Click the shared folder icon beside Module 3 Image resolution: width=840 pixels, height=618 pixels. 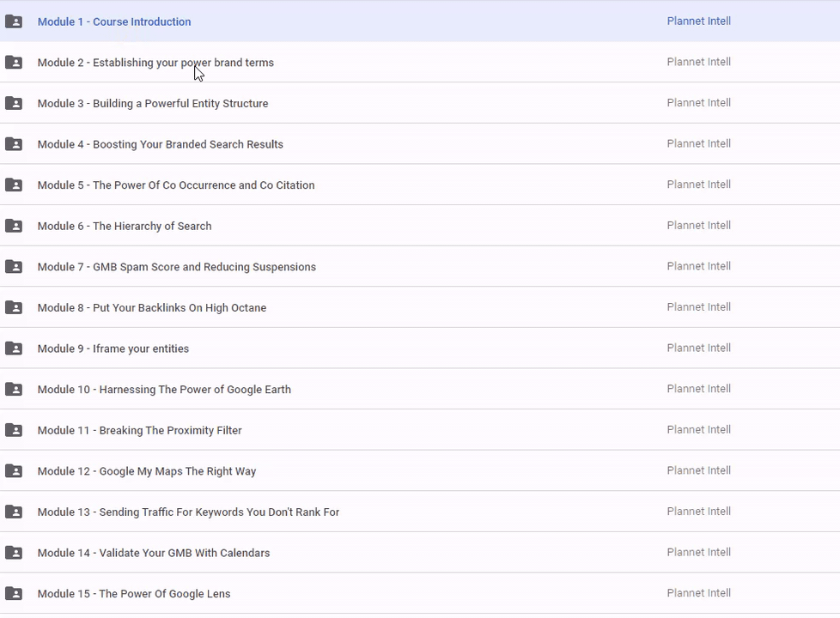pos(14,103)
